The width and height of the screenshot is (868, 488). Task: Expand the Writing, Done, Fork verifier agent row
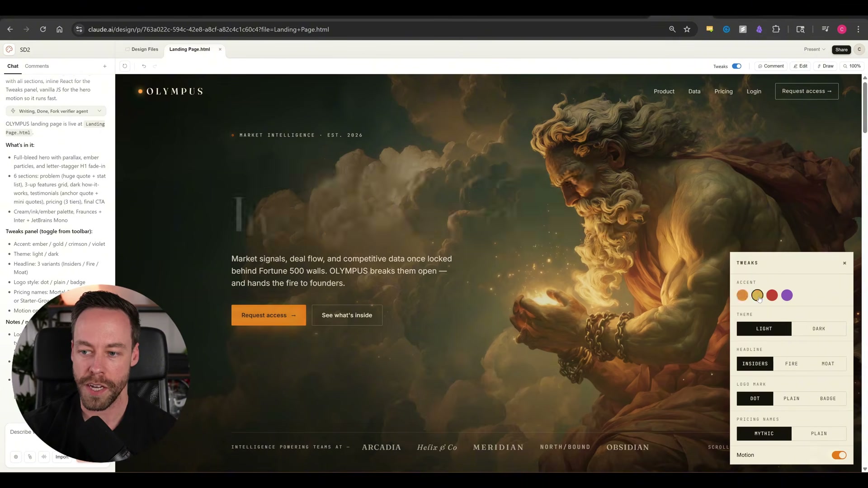coord(56,111)
